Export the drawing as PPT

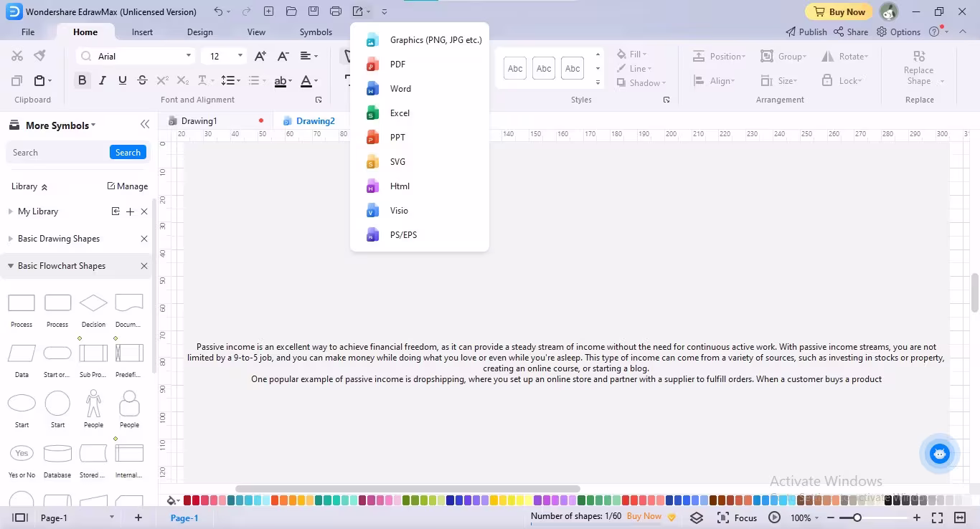[x=420, y=138]
